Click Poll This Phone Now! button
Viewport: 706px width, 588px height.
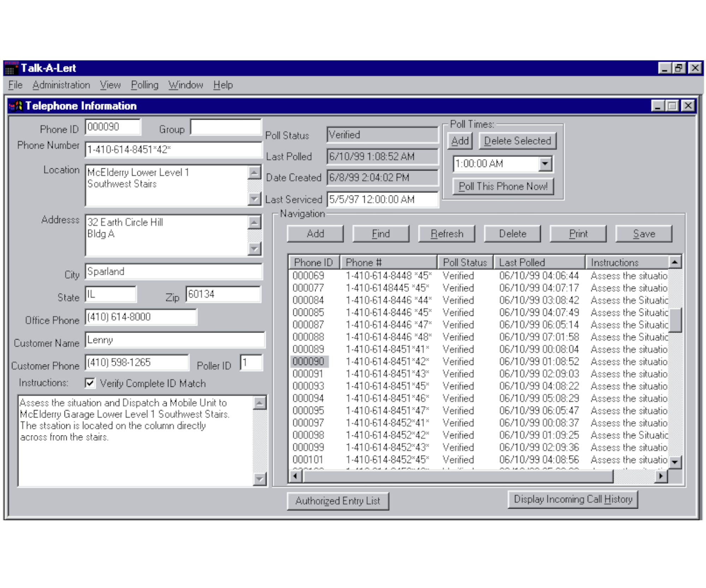pos(503,186)
